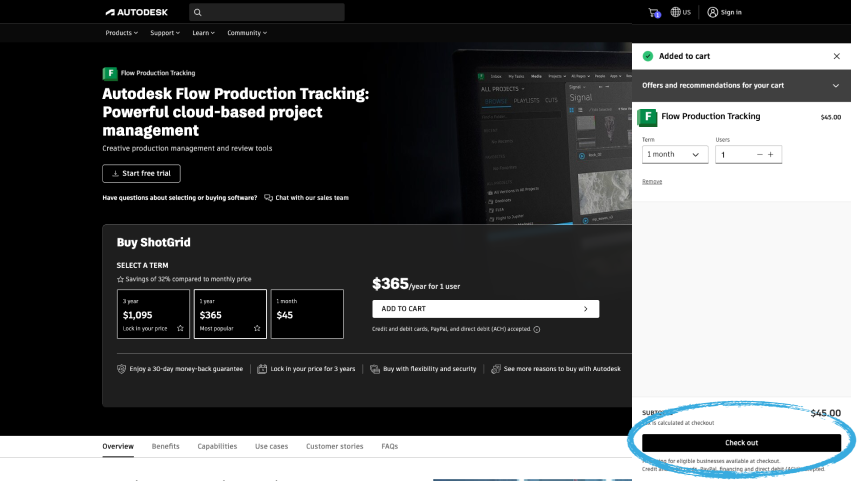Click the star on the 1 year card
Viewport: 858px width, 481px height.
point(257,328)
